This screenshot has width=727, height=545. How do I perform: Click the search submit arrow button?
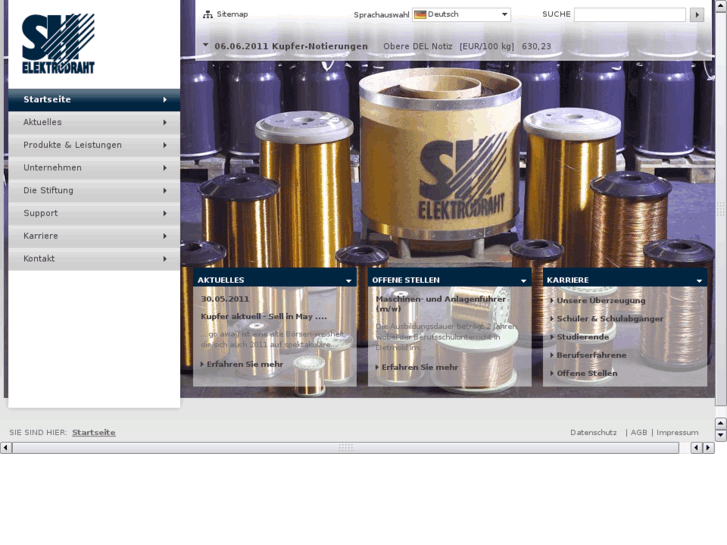pos(697,15)
